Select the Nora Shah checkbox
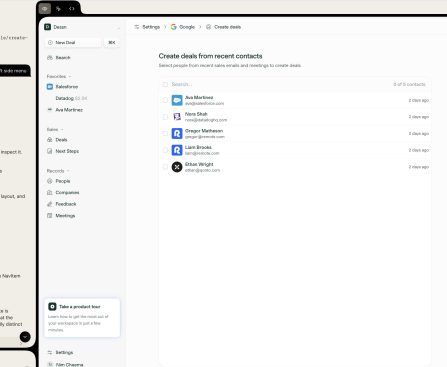Viewport: 447px width, 367px height. coord(165,117)
